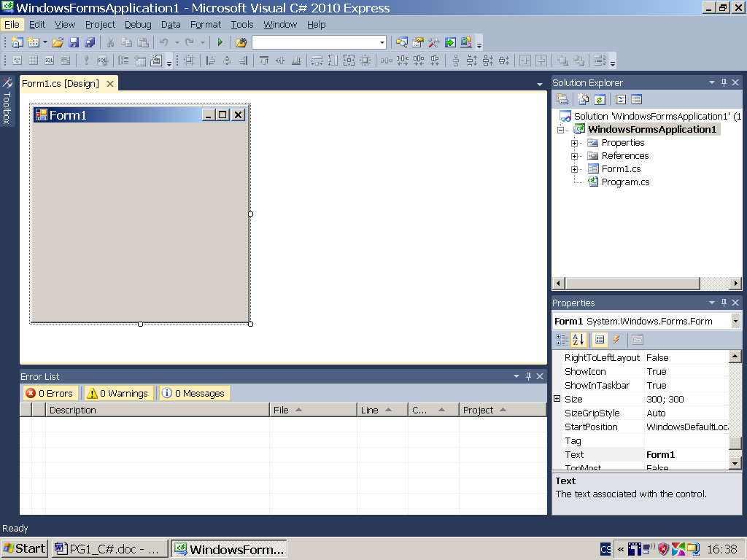Viewport: 747px width, 560px height.
Task: Click the Properties scrollbar down arrow
Action: [x=735, y=463]
